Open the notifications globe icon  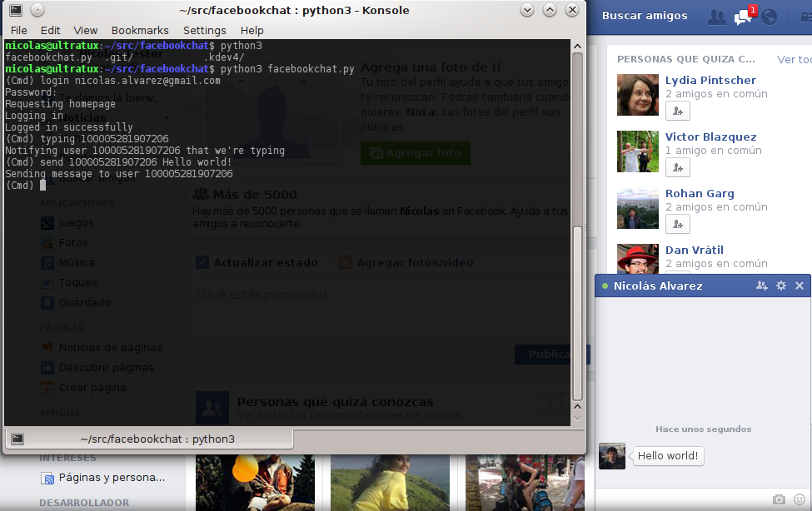[769, 17]
